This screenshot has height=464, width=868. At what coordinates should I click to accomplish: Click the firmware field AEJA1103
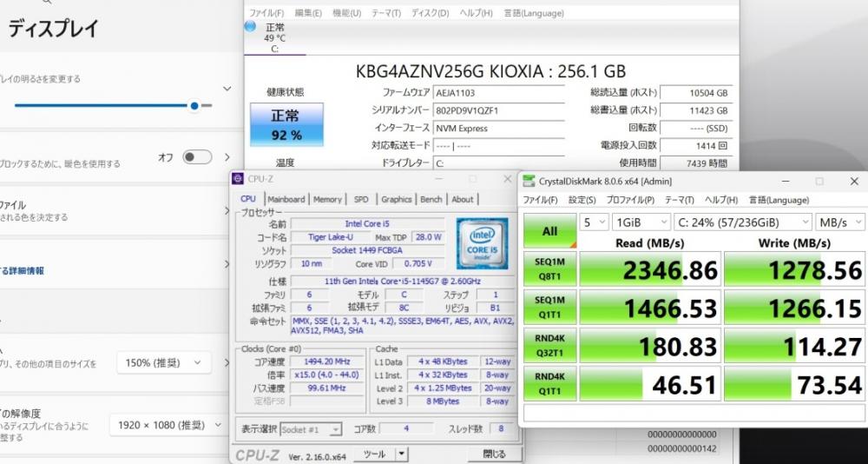[498, 93]
